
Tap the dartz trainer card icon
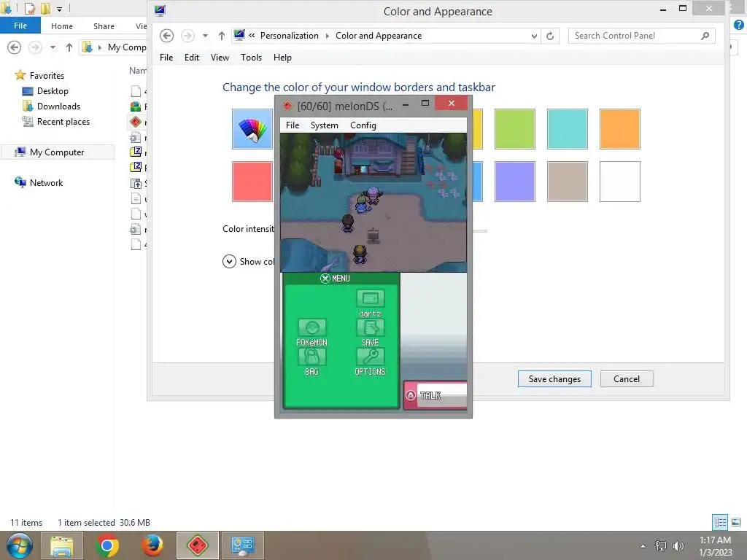(370, 298)
